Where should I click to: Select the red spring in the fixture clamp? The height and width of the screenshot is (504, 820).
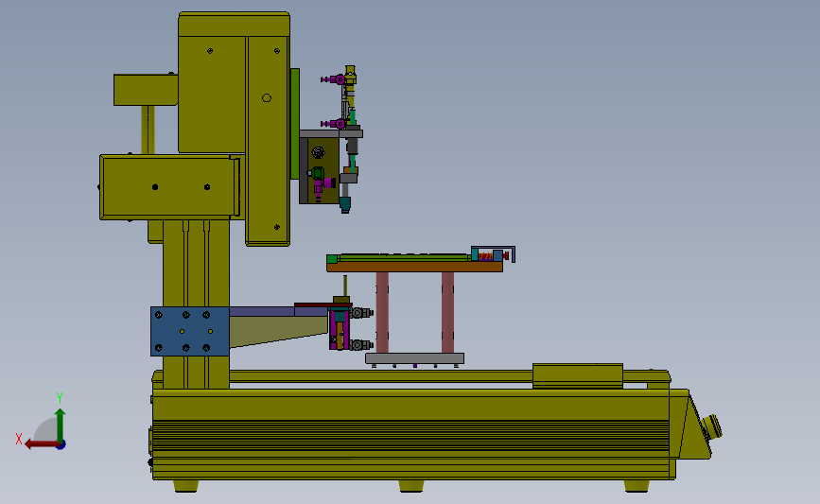click(486, 255)
